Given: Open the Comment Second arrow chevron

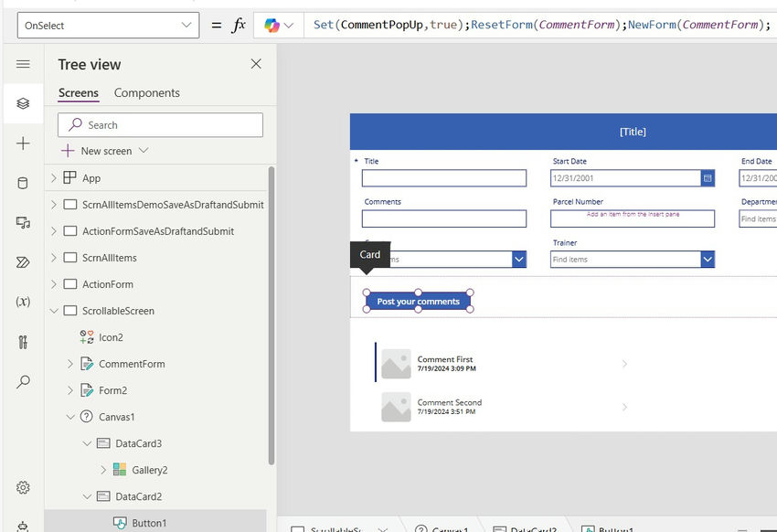Looking at the screenshot, I should 624,407.
